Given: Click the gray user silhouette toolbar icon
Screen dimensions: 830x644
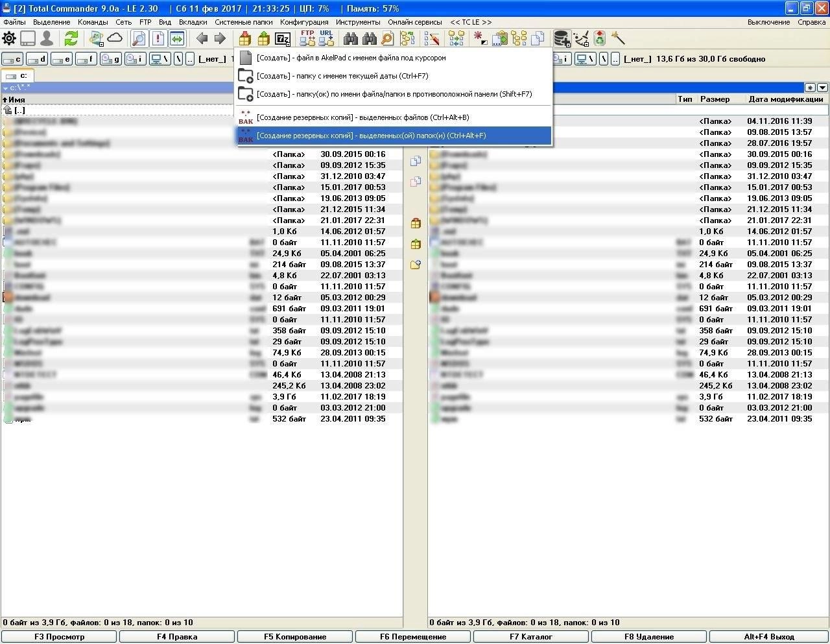Looking at the screenshot, I should click(47, 39).
